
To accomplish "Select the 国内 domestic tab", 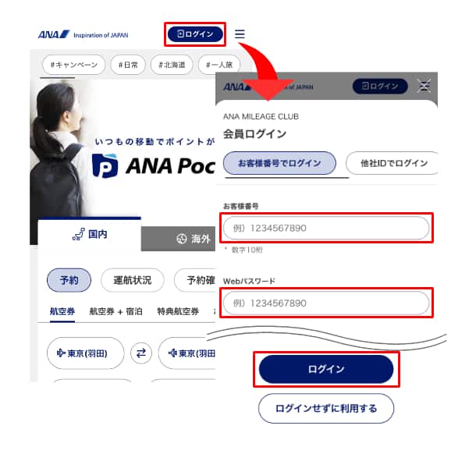I will 90,234.
